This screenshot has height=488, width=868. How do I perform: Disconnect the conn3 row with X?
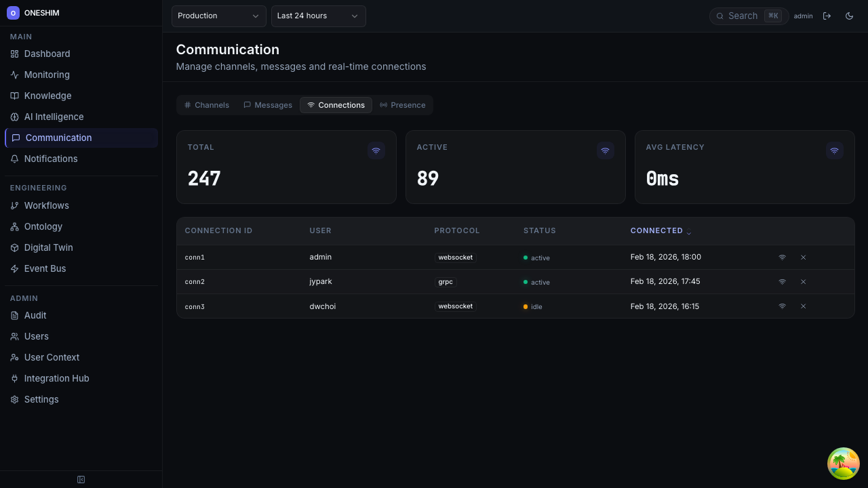point(803,306)
